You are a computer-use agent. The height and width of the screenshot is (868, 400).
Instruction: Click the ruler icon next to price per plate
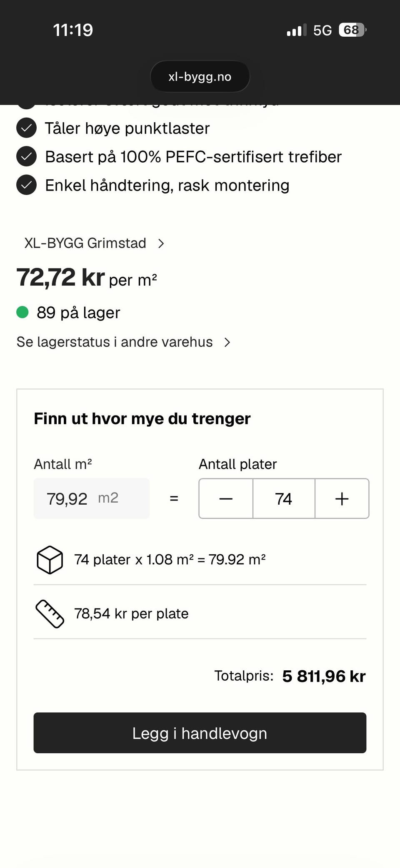50,614
